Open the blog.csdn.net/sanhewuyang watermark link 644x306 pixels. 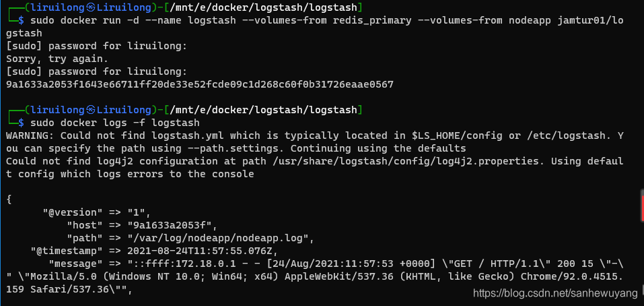(x=554, y=294)
